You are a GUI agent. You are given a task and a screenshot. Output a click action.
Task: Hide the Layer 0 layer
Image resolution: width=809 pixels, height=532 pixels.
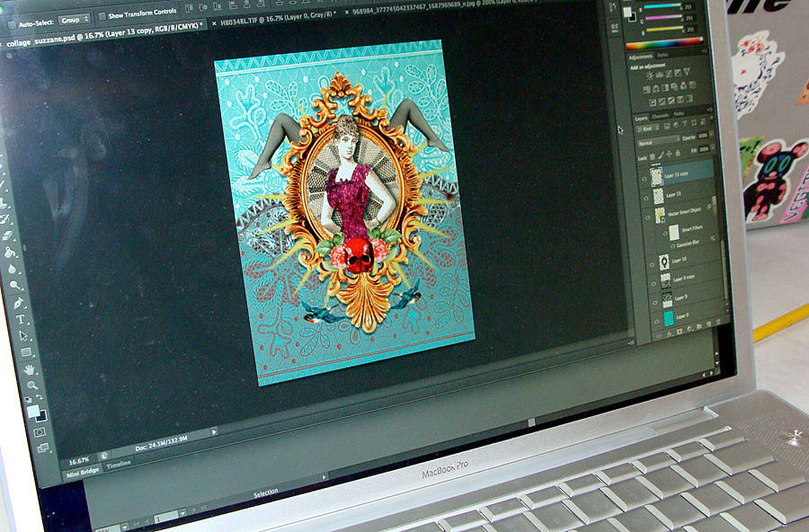click(657, 322)
